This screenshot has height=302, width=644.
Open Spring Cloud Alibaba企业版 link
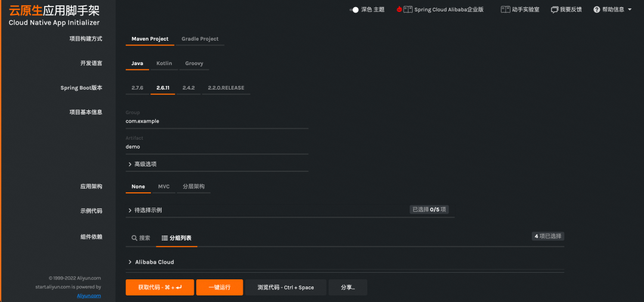point(449,10)
